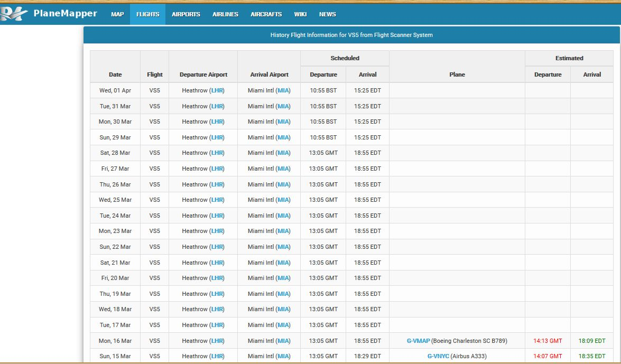Click the PlaneMapper logo icon
Viewport: 621px width, 364px height.
[x=14, y=14]
